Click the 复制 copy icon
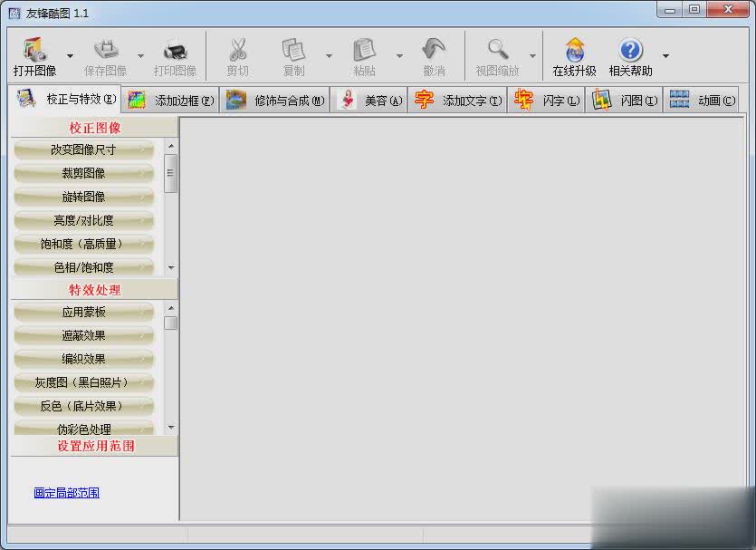 tap(293, 52)
